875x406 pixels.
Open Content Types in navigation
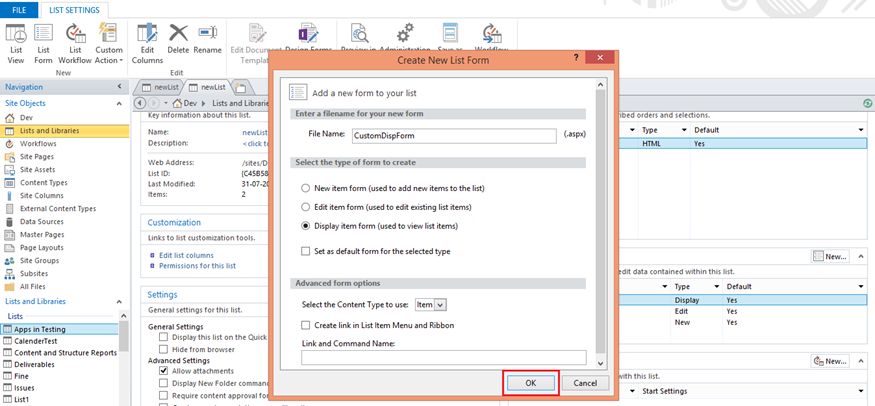tap(44, 182)
